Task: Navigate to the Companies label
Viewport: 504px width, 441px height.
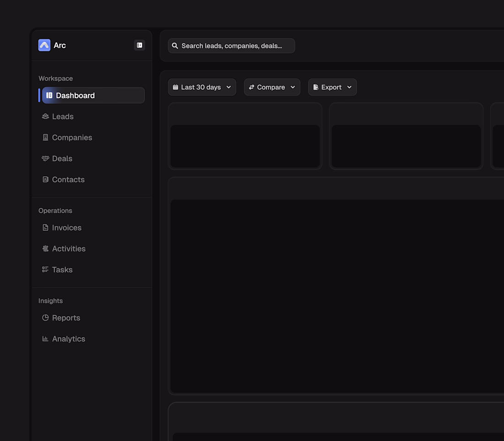Action: pyautogui.click(x=72, y=137)
